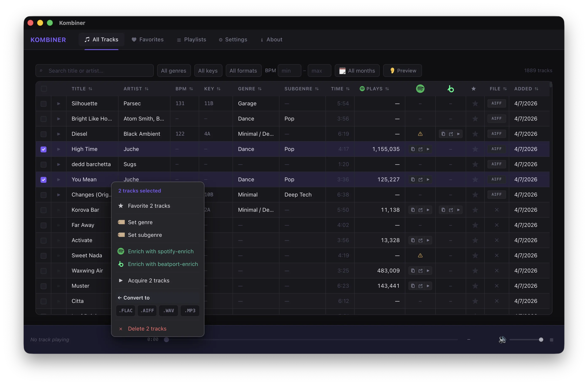Check the Korova Bar row checkbox
Screen dimensions: 588x385
point(44,210)
